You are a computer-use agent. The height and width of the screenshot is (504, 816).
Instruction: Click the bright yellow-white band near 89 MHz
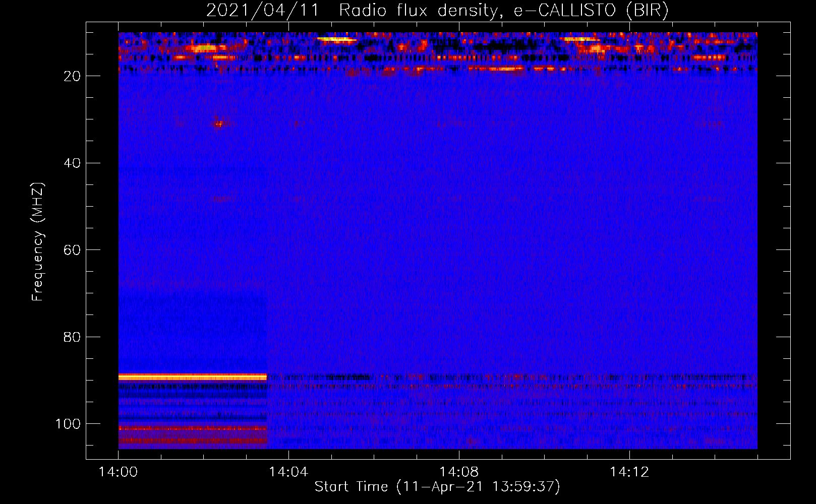coord(193,377)
